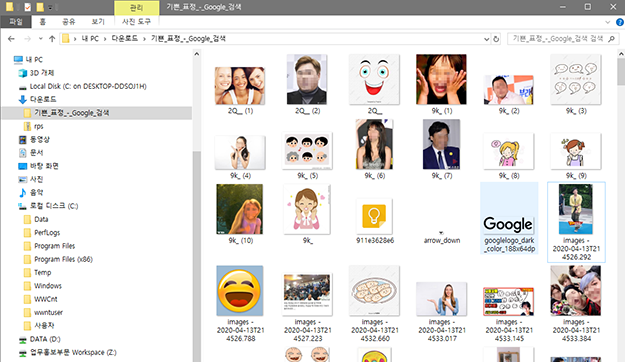Select 다운로드 folder in navigation pane
This screenshot has width=625, height=362.
(x=43, y=99)
